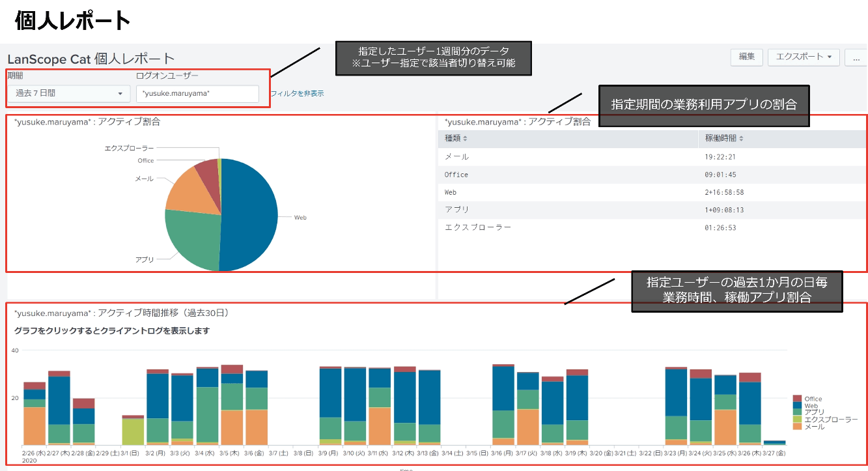Image resolution: width=868 pixels, height=471 pixels.
Task: Click the ログオンユーザー input field
Action: point(197,94)
